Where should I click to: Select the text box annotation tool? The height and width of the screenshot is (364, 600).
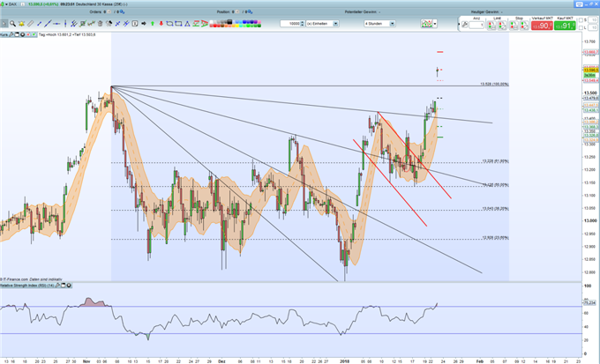135,23
